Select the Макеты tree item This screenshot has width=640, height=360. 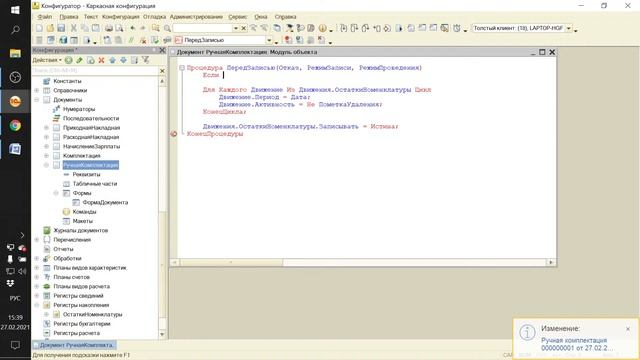82,221
